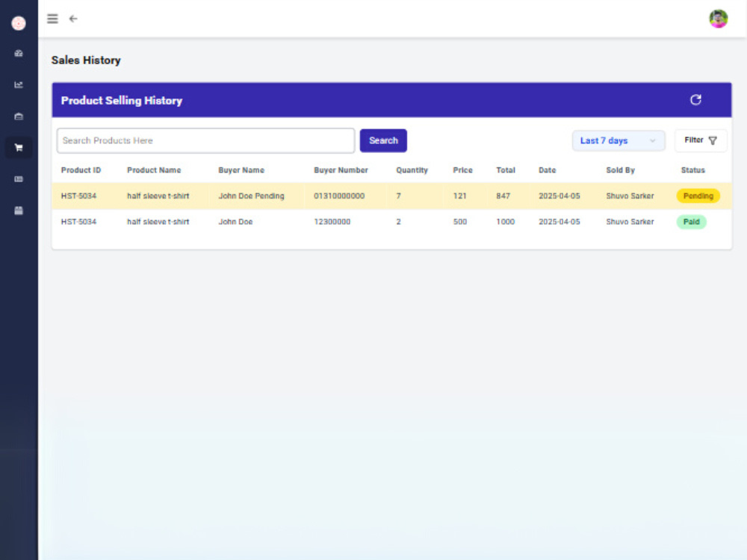This screenshot has height=560, width=747.
Task: Select buyer number 01310000000
Action: (x=339, y=196)
